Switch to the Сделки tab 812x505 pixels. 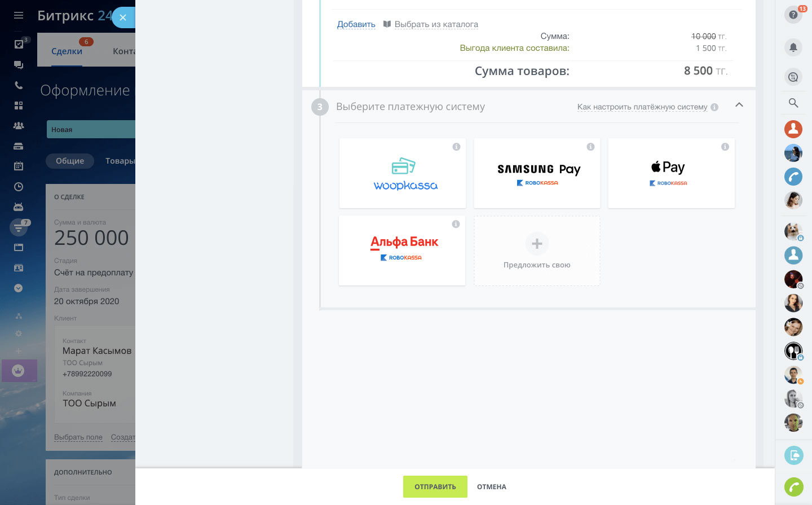pyautogui.click(x=67, y=51)
